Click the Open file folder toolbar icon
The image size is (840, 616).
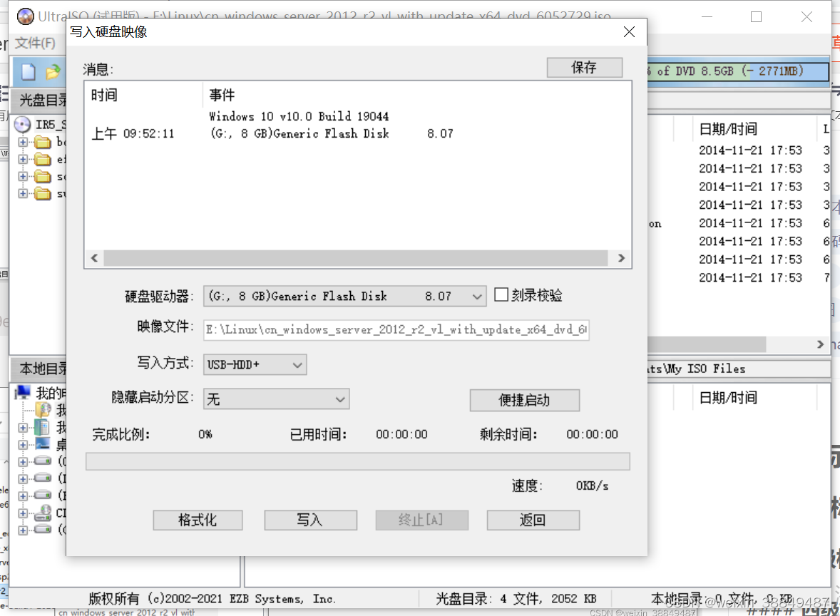pos(53,71)
